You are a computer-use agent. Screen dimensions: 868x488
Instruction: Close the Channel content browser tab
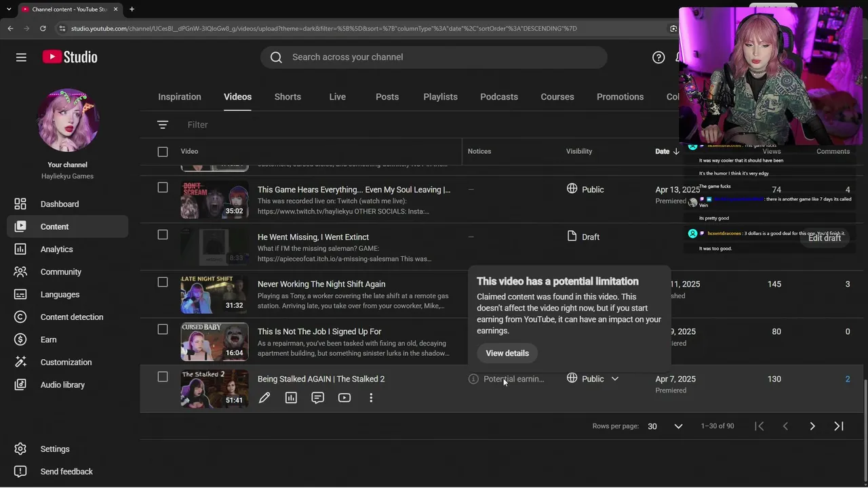[116, 9]
